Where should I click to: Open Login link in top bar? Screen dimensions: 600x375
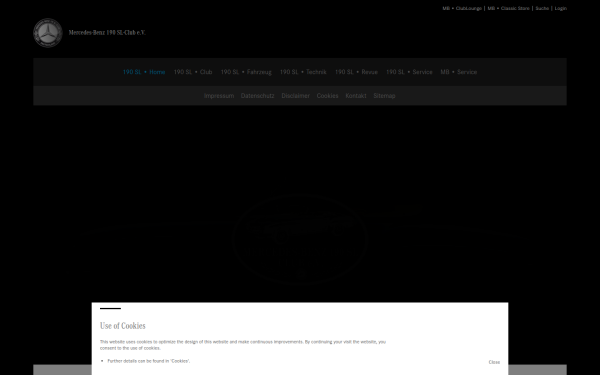pyautogui.click(x=561, y=8)
